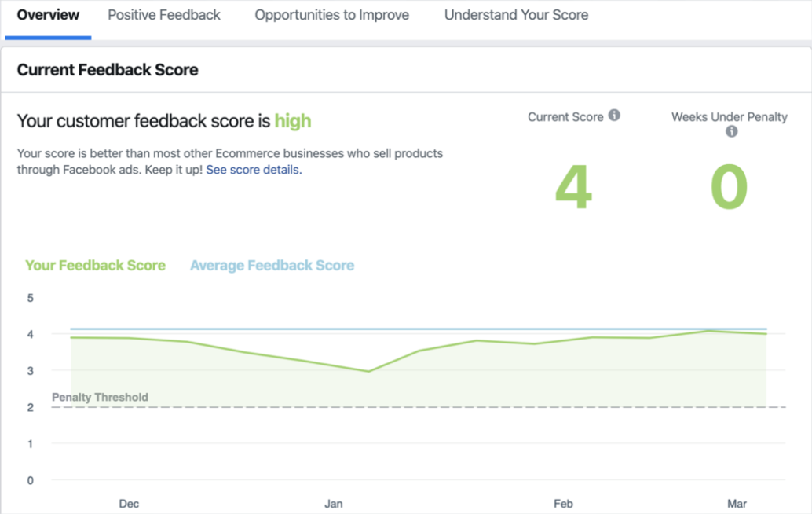Screen dimensions: 812x514
Task: Click the Current Feedback Score heading
Action: coord(108,70)
